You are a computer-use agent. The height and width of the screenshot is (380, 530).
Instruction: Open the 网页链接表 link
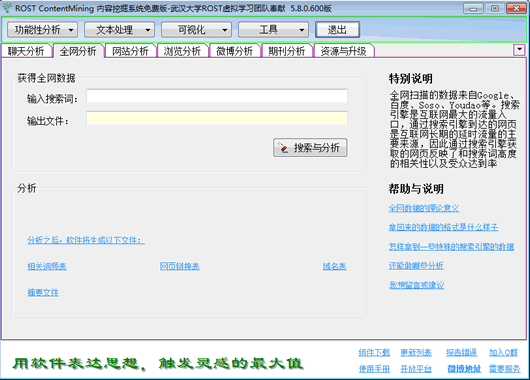click(x=180, y=266)
